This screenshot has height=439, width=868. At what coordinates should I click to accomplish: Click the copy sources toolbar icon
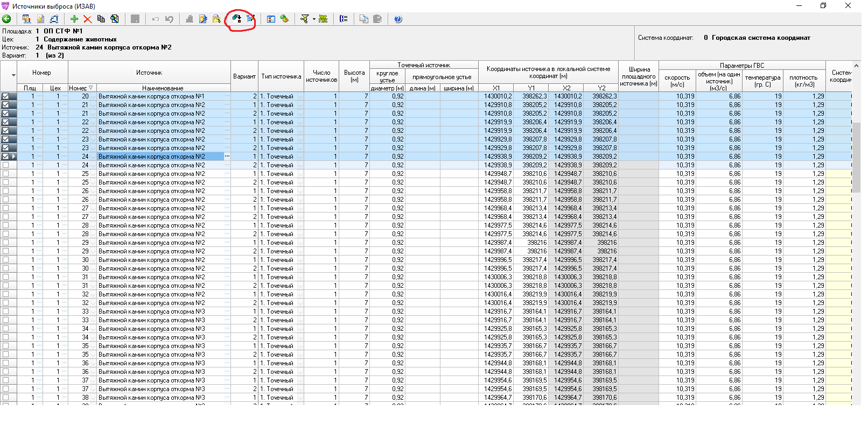pos(101,19)
